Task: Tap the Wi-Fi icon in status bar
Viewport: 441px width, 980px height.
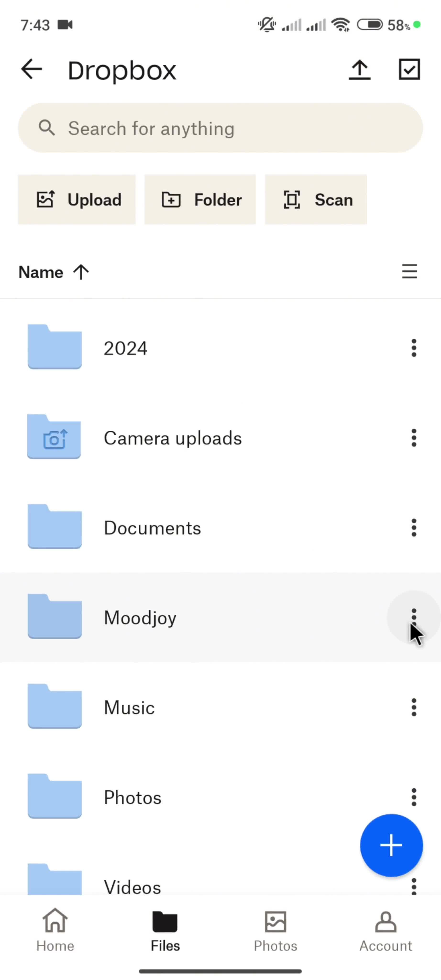Action: pyautogui.click(x=341, y=25)
